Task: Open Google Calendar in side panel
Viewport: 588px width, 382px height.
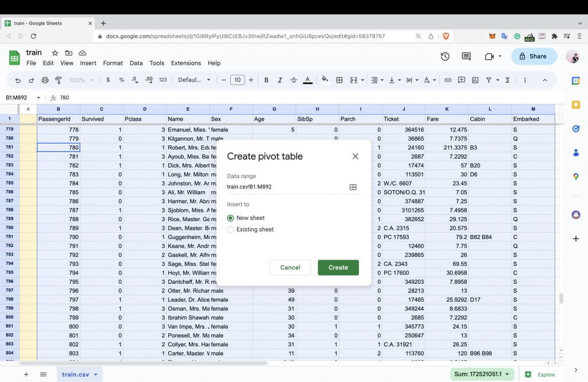Action: 576,80
